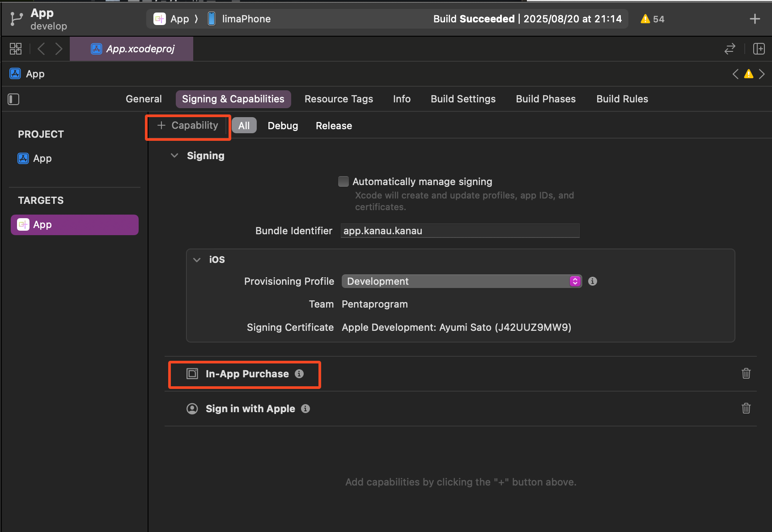This screenshot has height=532, width=772.
Task: Click the code review arrows icon
Action: tap(730, 49)
